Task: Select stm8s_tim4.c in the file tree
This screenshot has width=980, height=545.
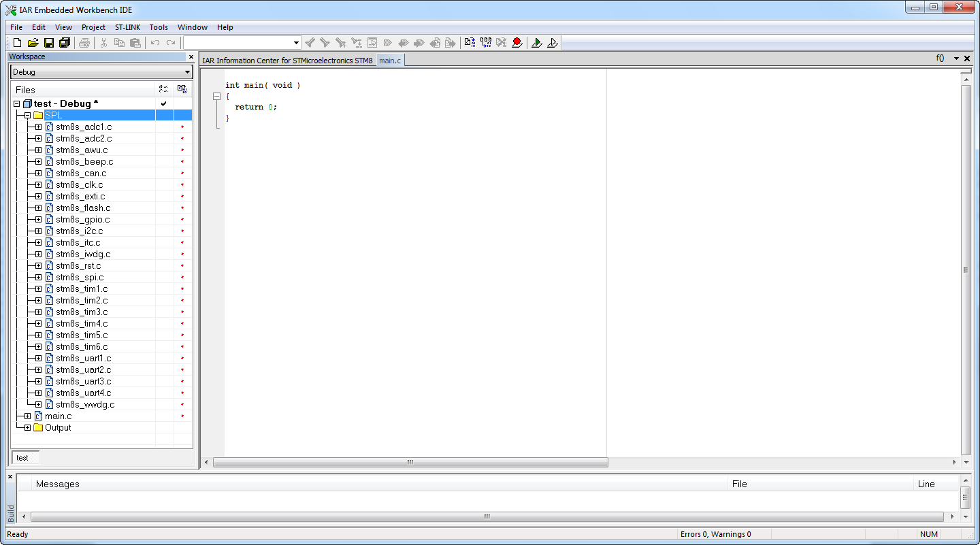Action: pyautogui.click(x=82, y=324)
